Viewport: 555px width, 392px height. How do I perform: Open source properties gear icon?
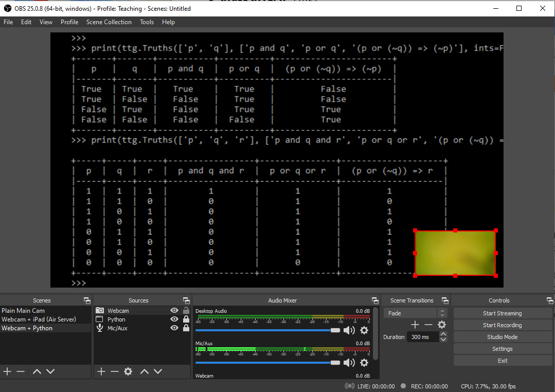[128, 371]
